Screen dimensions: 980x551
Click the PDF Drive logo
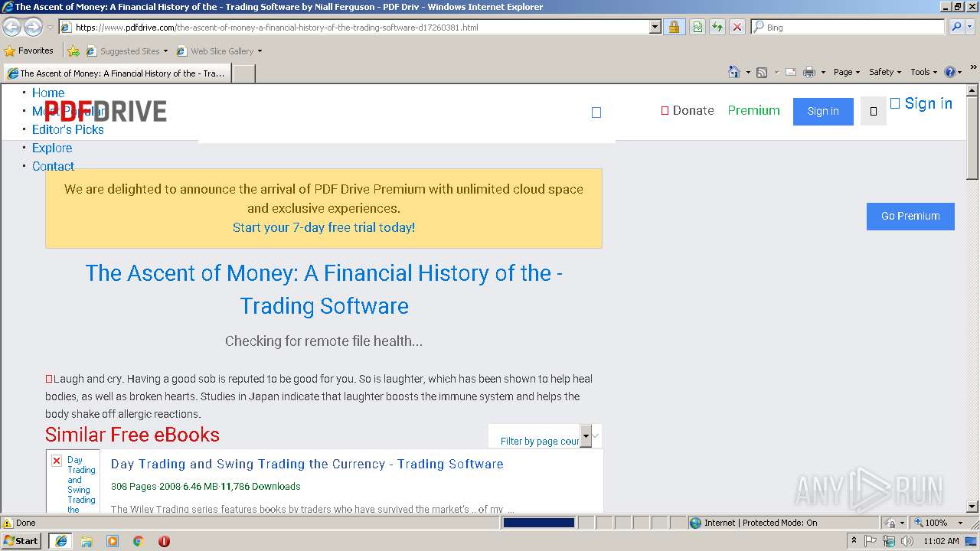pyautogui.click(x=105, y=111)
